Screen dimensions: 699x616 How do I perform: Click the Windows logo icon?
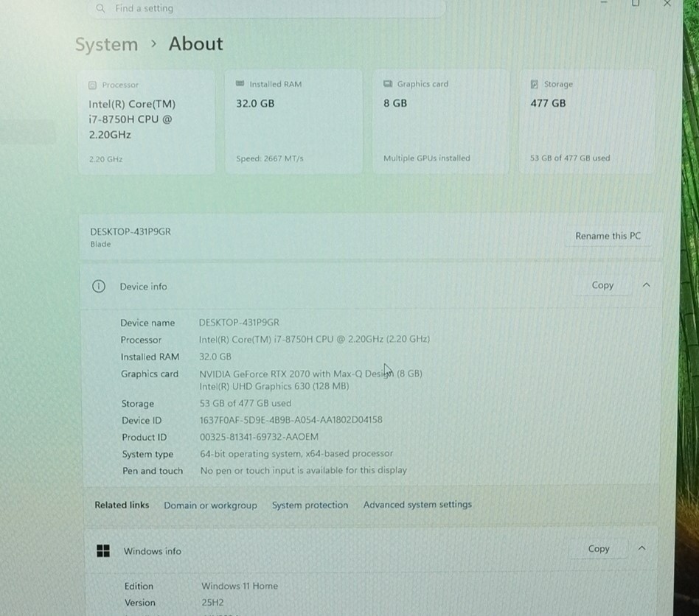[103, 551]
